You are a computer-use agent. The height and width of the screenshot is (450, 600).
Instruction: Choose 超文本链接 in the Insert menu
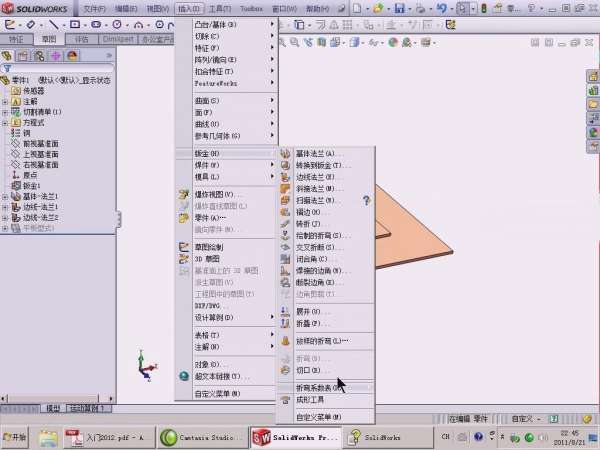click(x=226, y=376)
